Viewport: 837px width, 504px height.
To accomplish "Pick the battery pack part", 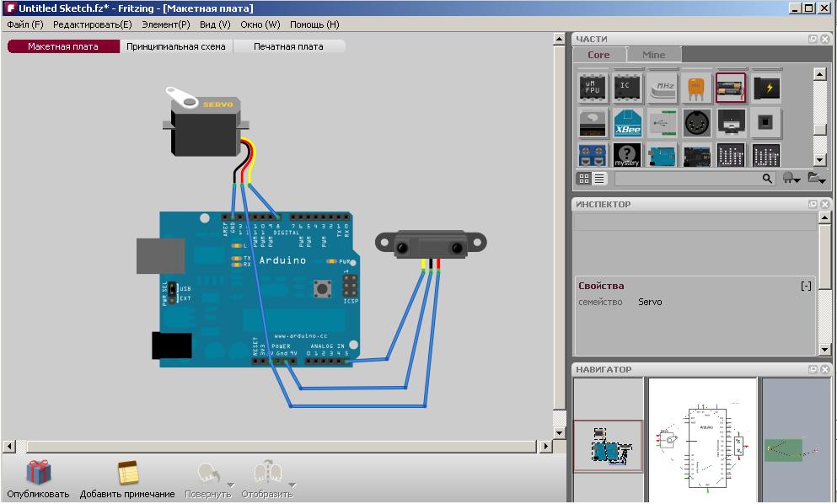I will coord(731,87).
